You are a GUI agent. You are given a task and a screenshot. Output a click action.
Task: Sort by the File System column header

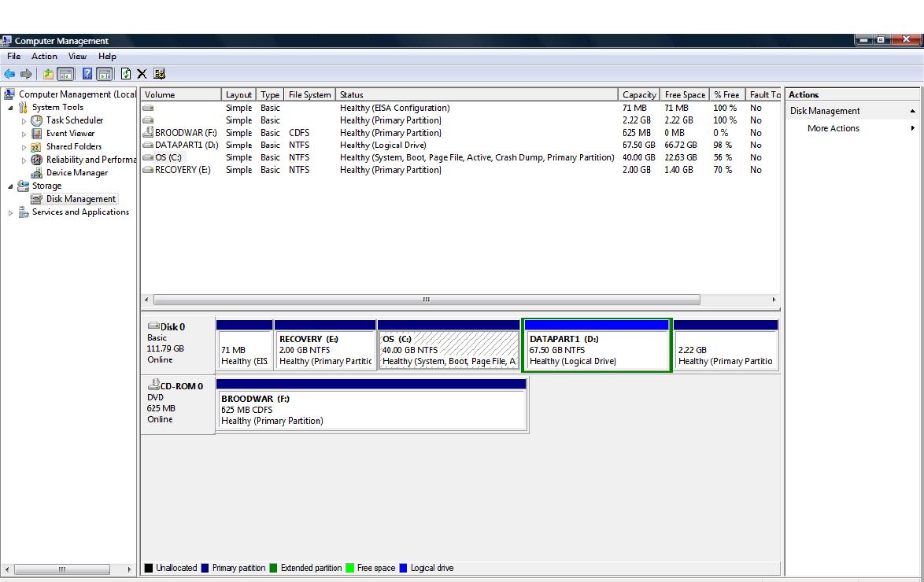(310, 94)
